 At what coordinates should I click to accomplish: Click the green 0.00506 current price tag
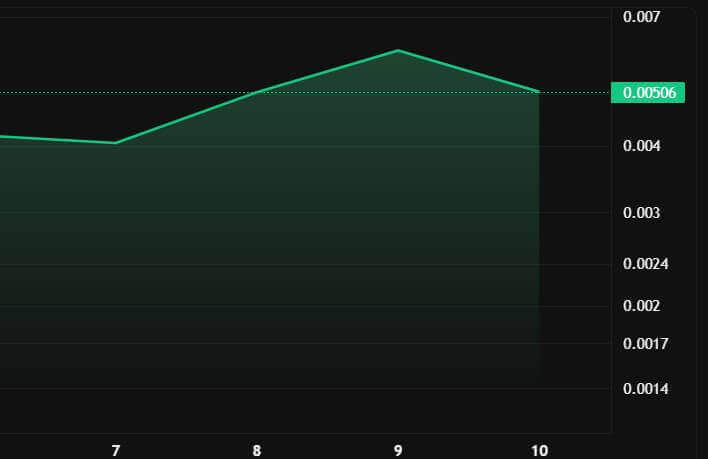[x=647, y=93]
